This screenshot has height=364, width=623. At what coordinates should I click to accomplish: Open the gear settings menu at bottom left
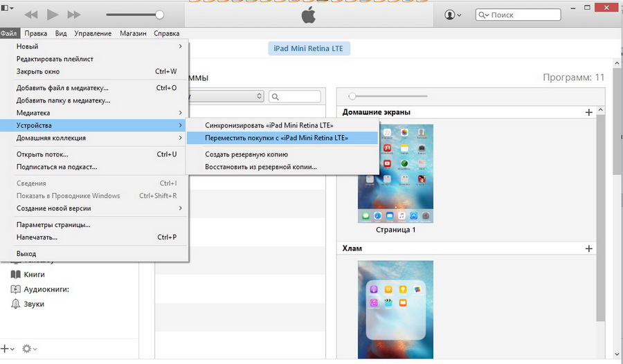tap(29, 349)
